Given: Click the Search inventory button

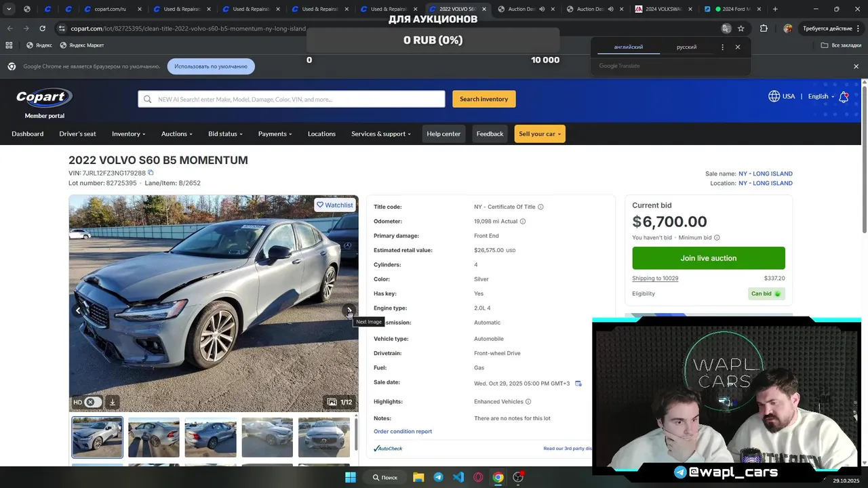Looking at the screenshot, I should [x=484, y=99].
